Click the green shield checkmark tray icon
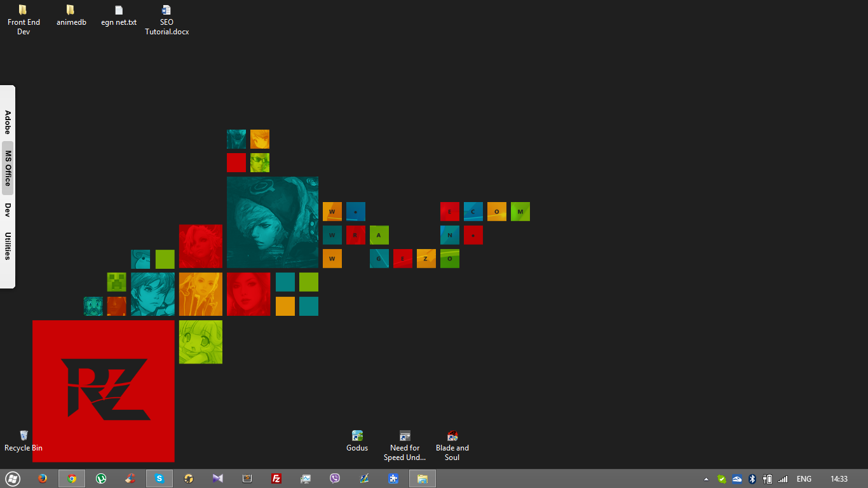This screenshot has width=868, height=488. click(x=722, y=479)
